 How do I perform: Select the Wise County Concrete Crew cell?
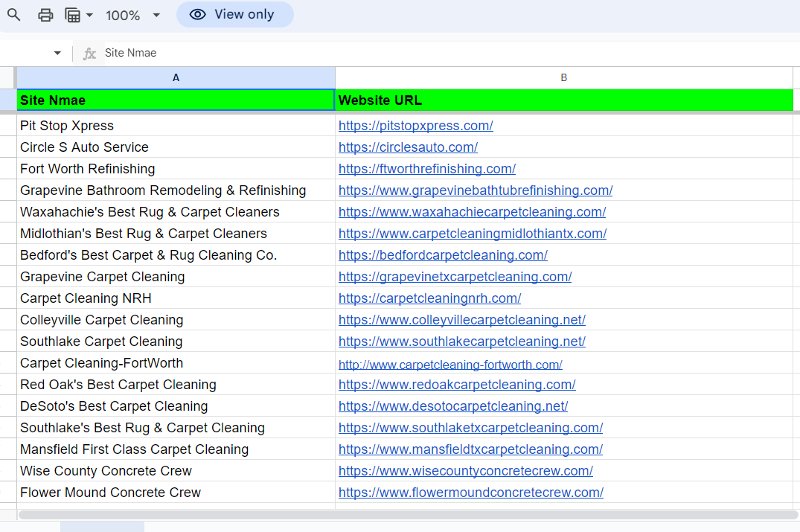176,471
